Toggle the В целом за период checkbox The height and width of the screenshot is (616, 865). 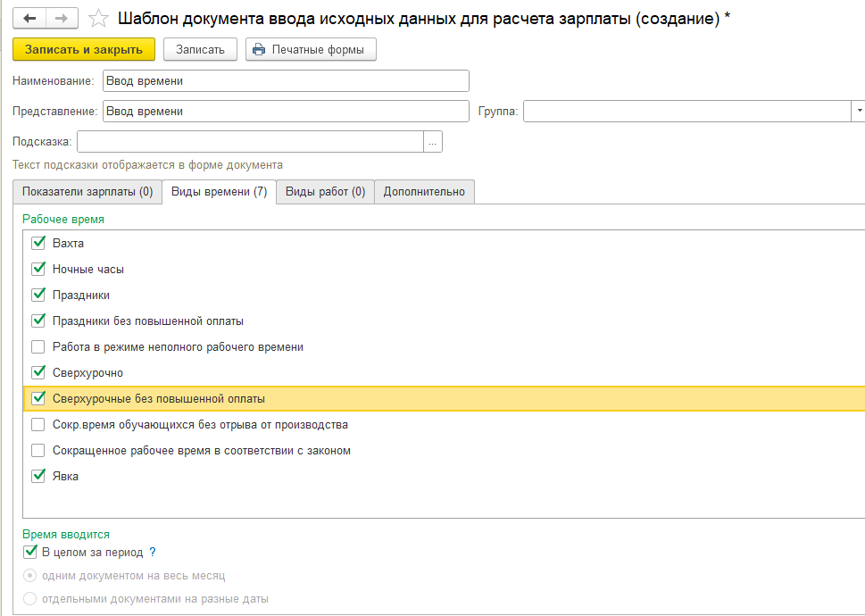click(30, 552)
